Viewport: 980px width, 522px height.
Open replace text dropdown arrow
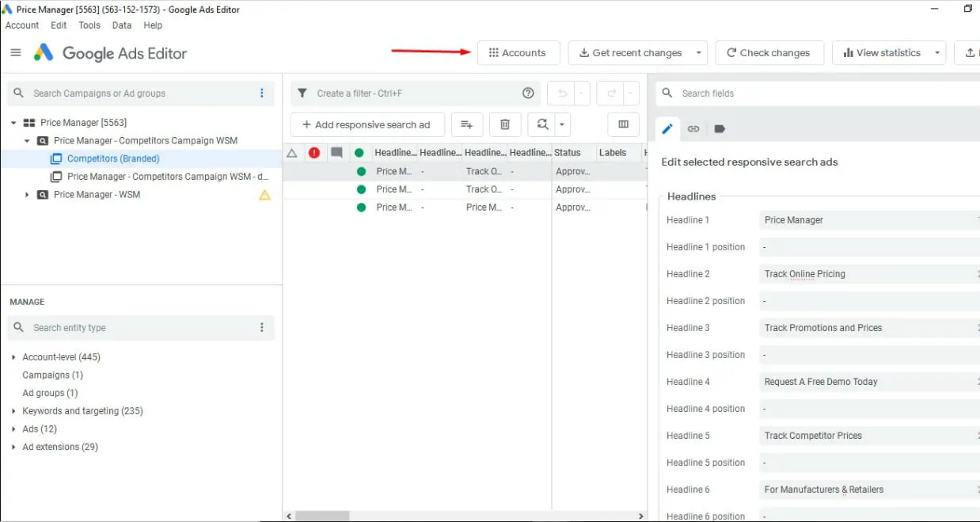pos(562,124)
